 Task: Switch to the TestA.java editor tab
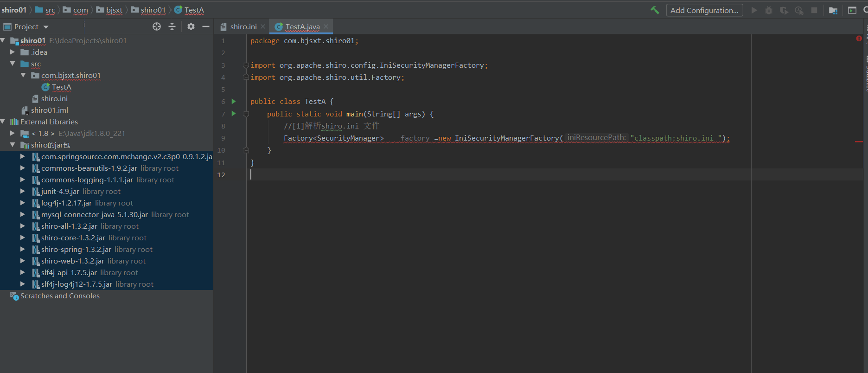[x=302, y=27]
